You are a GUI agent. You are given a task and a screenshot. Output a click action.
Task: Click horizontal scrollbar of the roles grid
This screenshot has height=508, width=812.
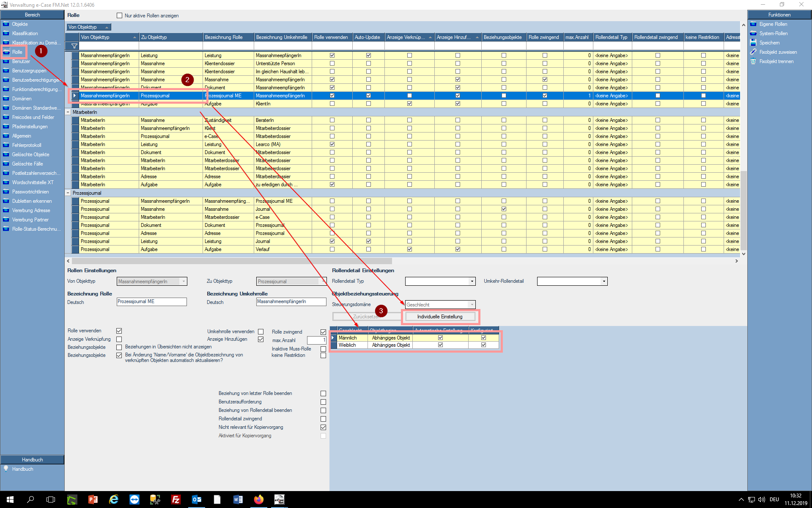tap(232, 261)
